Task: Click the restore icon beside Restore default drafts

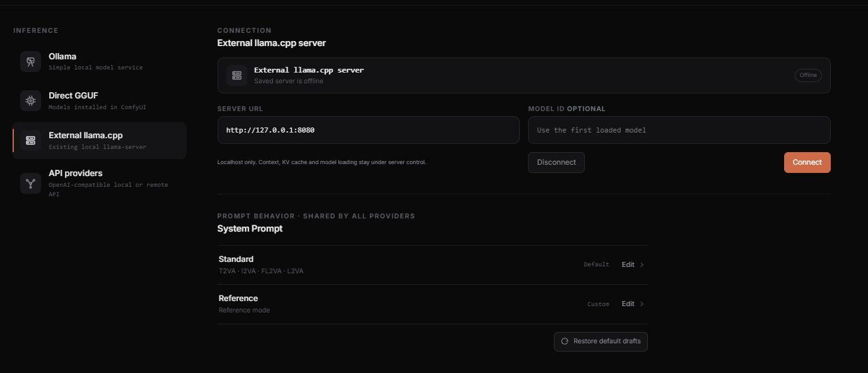Action: click(565, 341)
